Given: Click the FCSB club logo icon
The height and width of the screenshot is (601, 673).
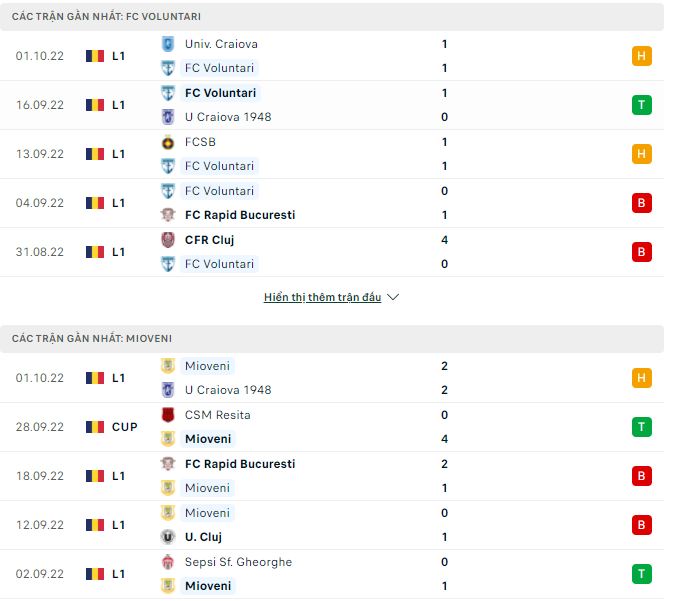Looking at the screenshot, I should pos(168,142).
